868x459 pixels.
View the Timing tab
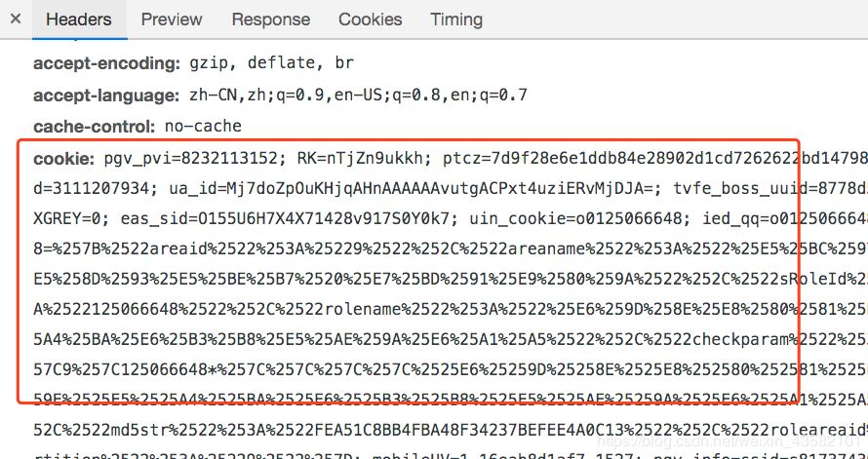456,19
